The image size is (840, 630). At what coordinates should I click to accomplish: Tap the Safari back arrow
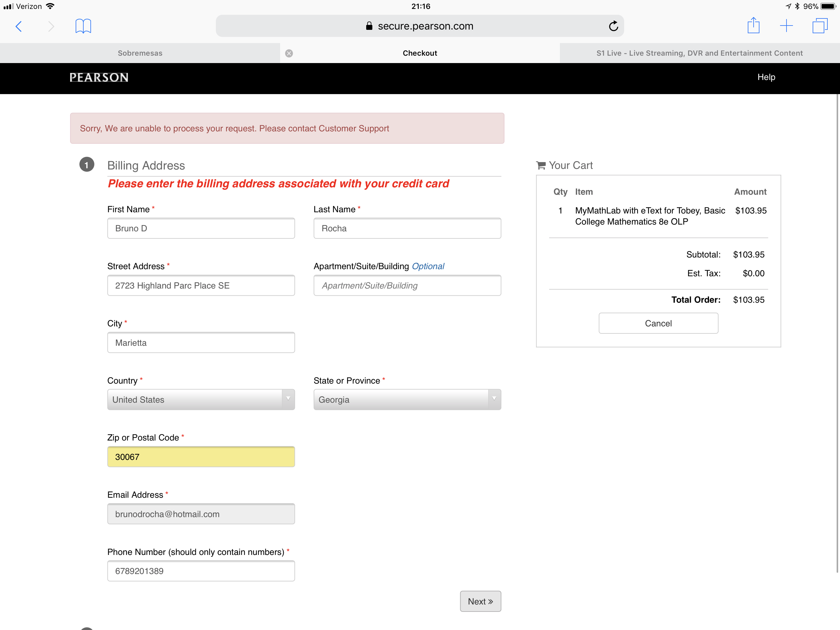coord(19,26)
